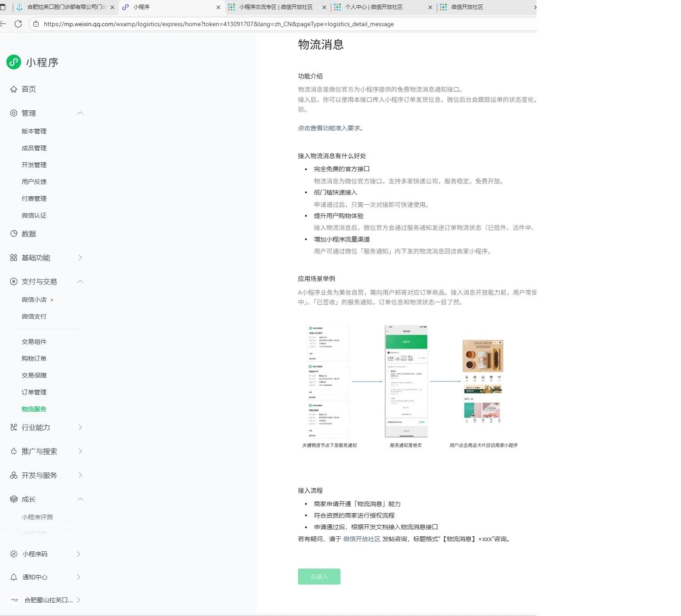
Task: Click the 开发与服务 icon
Action: coord(14,475)
